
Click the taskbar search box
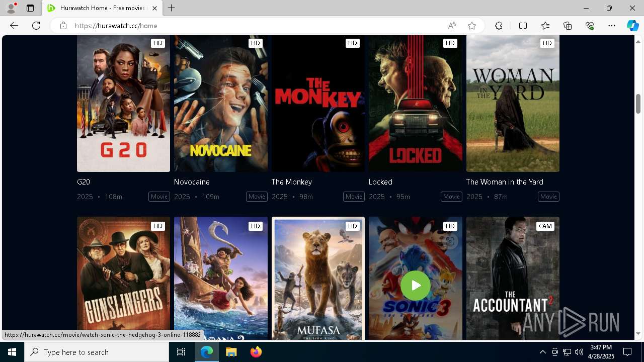[97, 352]
